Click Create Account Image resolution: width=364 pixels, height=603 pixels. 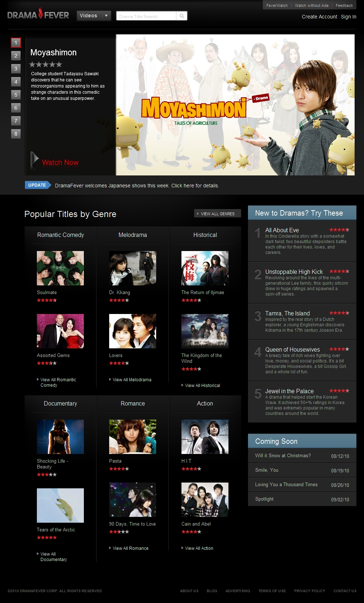click(320, 17)
